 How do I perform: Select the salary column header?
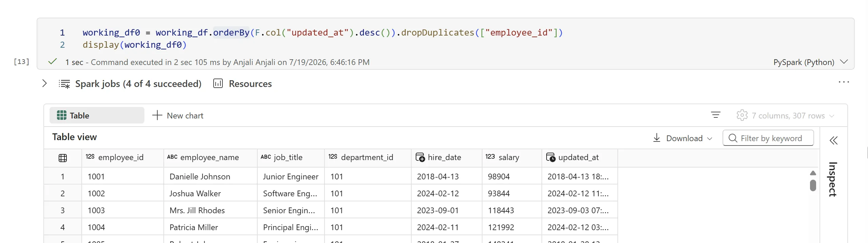click(512, 158)
